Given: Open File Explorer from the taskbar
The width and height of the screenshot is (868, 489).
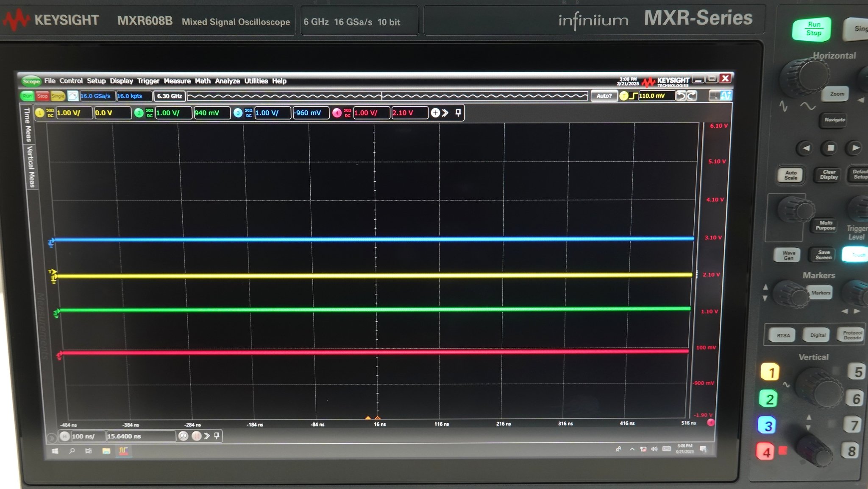Looking at the screenshot, I should coord(106,451).
